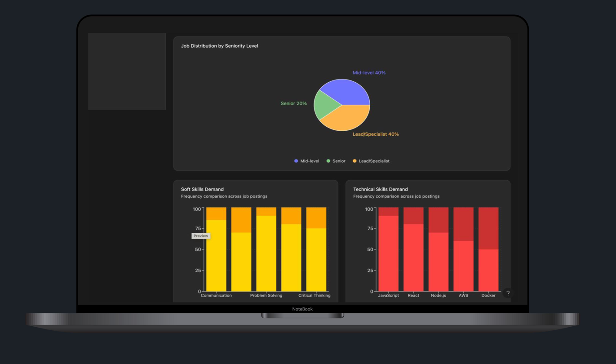Click the Communication bar in Soft Skills
The width and height of the screenshot is (616, 364).
click(216, 255)
